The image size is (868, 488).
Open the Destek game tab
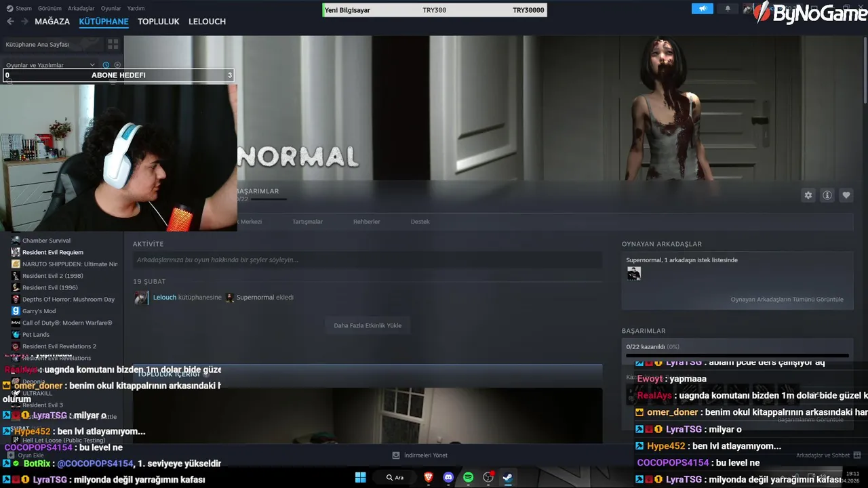tap(420, 222)
